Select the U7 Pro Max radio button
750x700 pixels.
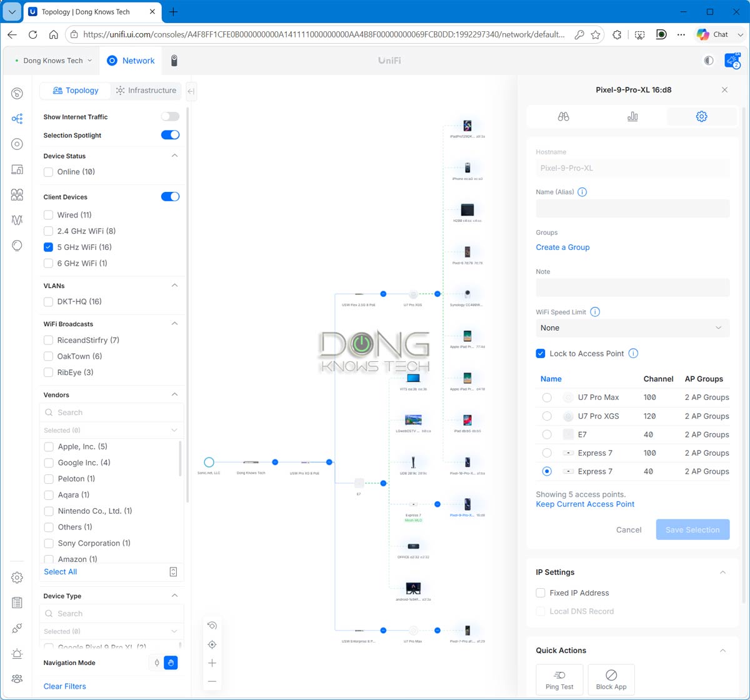(x=547, y=397)
